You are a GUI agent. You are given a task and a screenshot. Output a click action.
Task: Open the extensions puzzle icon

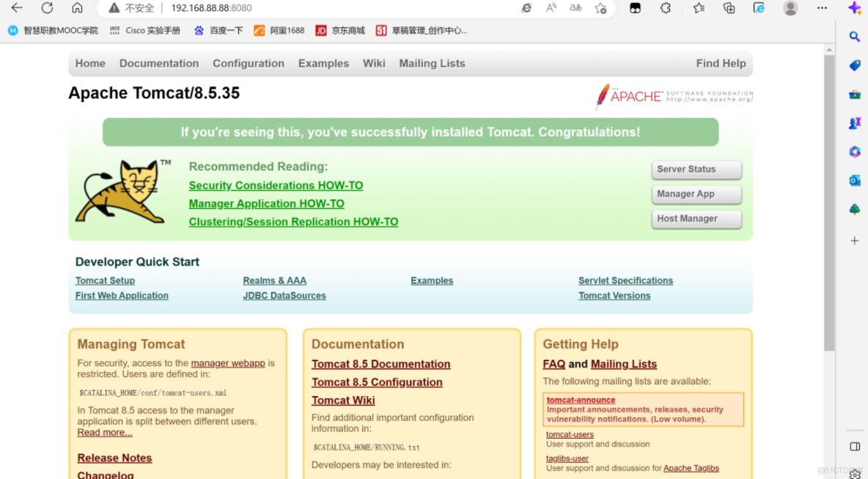tap(666, 8)
